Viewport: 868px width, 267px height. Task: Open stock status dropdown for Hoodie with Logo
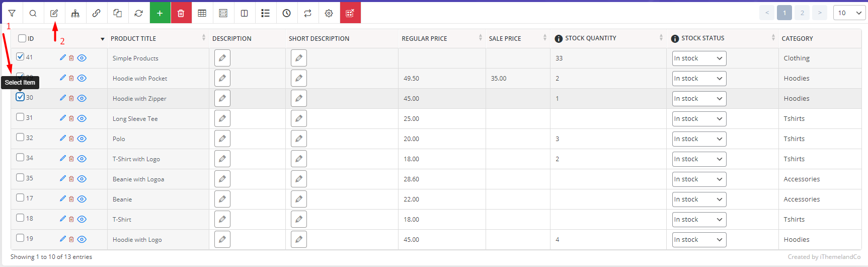tap(698, 240)
